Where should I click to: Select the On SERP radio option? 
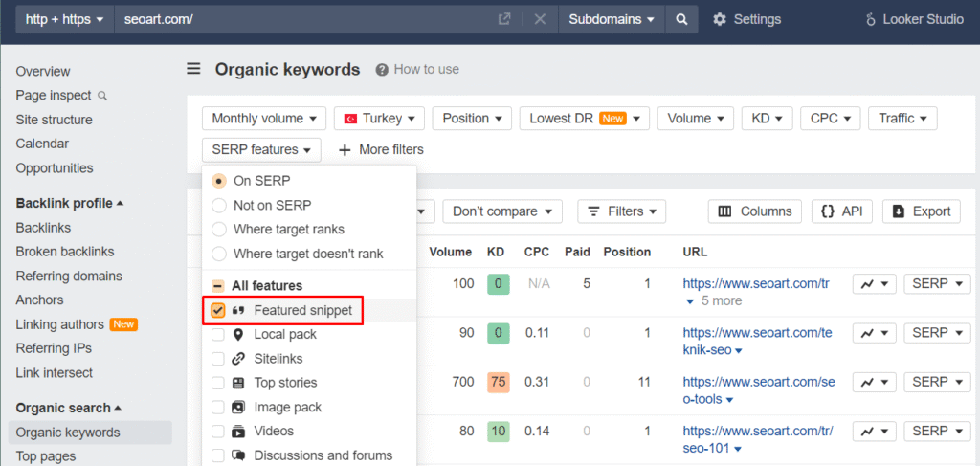[219, 181]
